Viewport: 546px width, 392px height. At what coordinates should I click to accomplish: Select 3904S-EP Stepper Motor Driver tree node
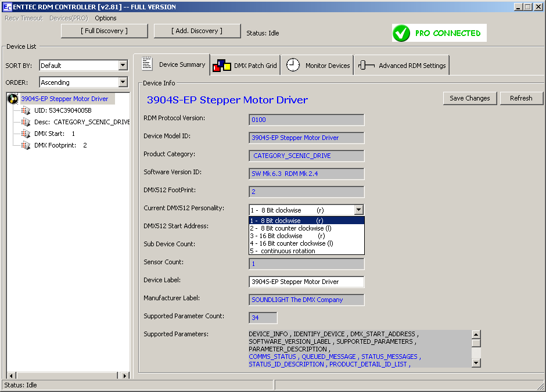click(65, 99)
